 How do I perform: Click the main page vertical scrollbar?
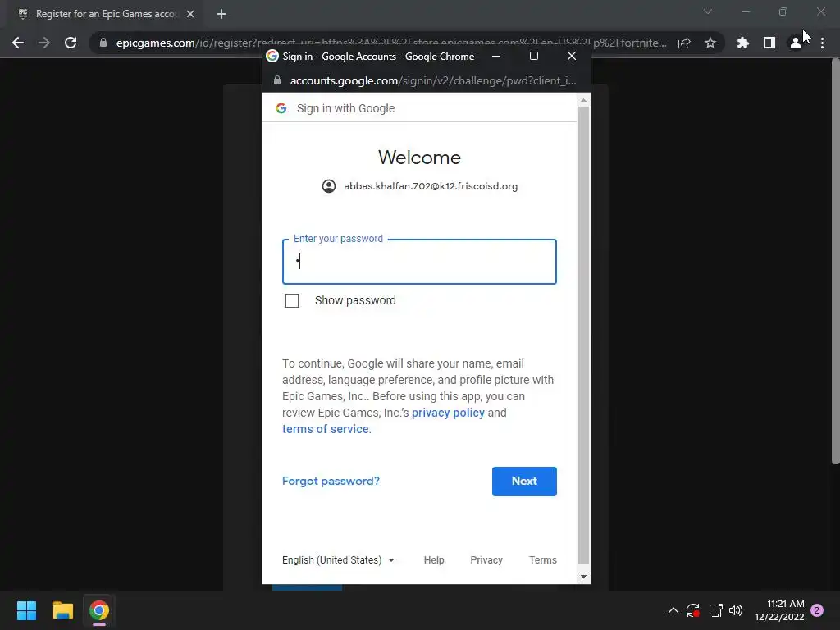coord(835,262)
